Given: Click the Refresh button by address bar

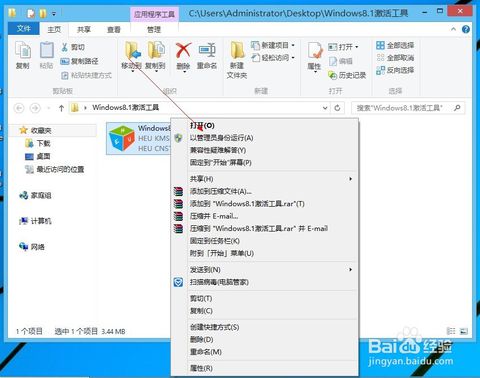Looking at the screenshot, I should pyautogui.click(x=337, y=108).
